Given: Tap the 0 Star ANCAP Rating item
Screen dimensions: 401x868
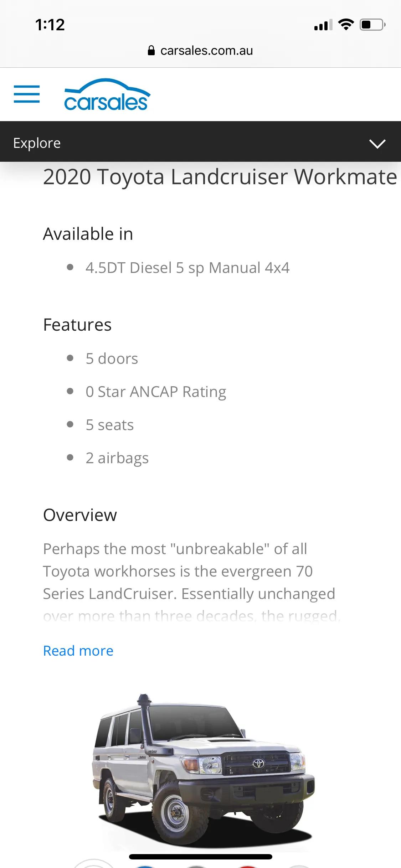Looking at the screenshot, I should coord(156,392).
